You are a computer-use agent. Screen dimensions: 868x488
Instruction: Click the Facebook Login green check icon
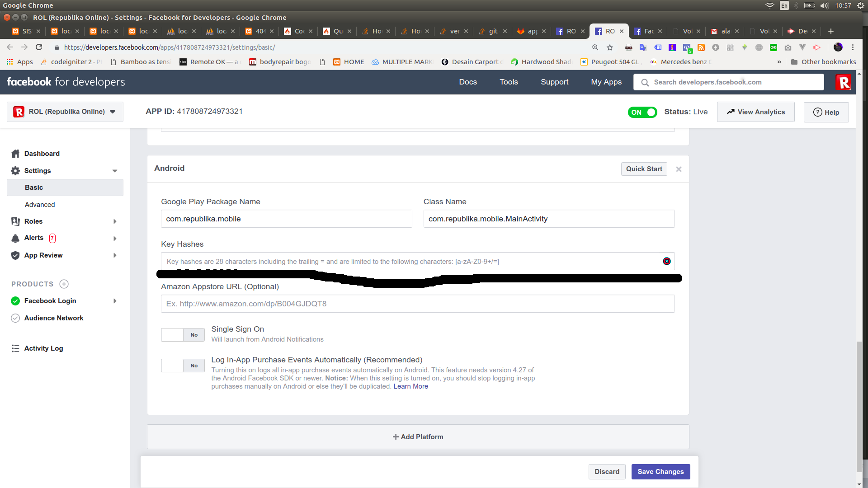15,301
